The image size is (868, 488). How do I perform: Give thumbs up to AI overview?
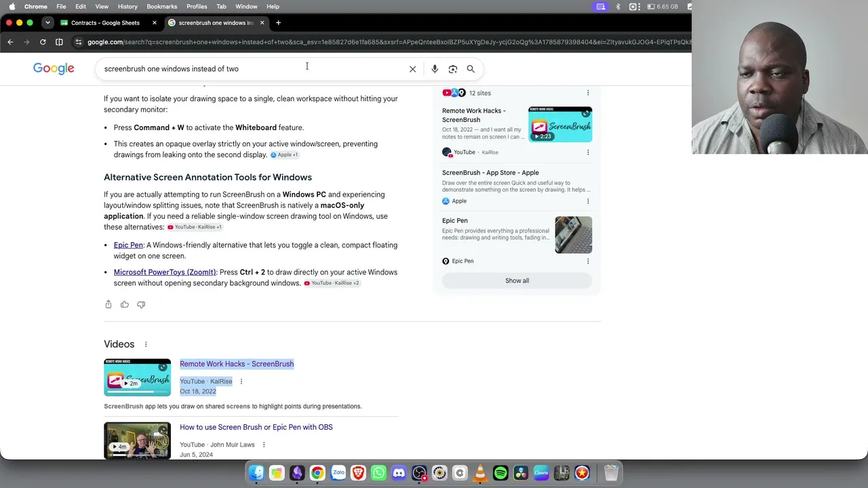point(125,304)
